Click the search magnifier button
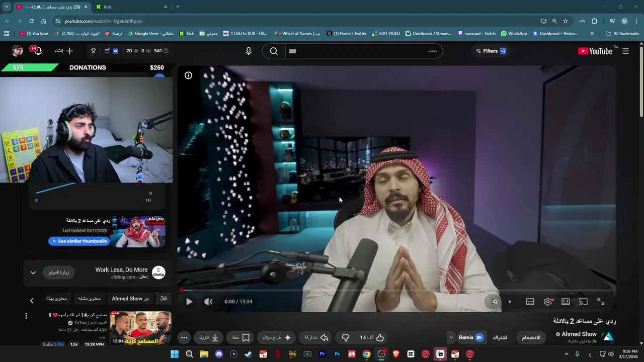The image size is (644, 362). pos(274,51)
